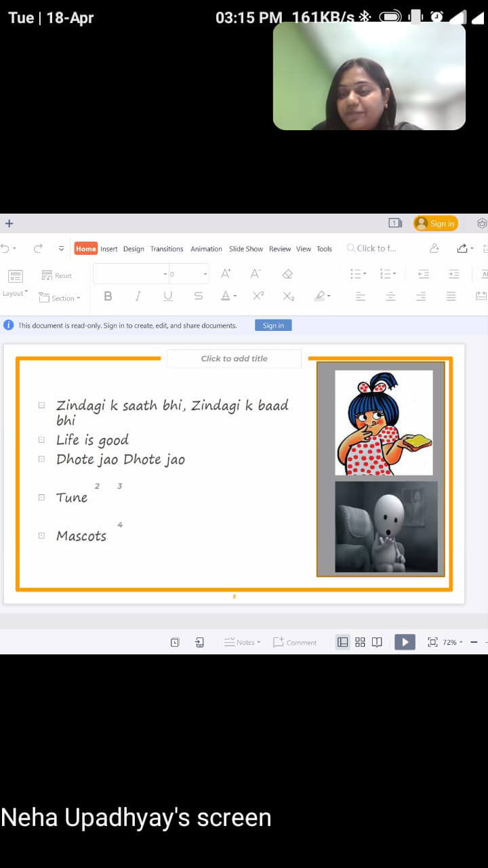Screen dimensions: 488x868
Task: Toggle strikethrough formatting
Action: coord(198,296)
